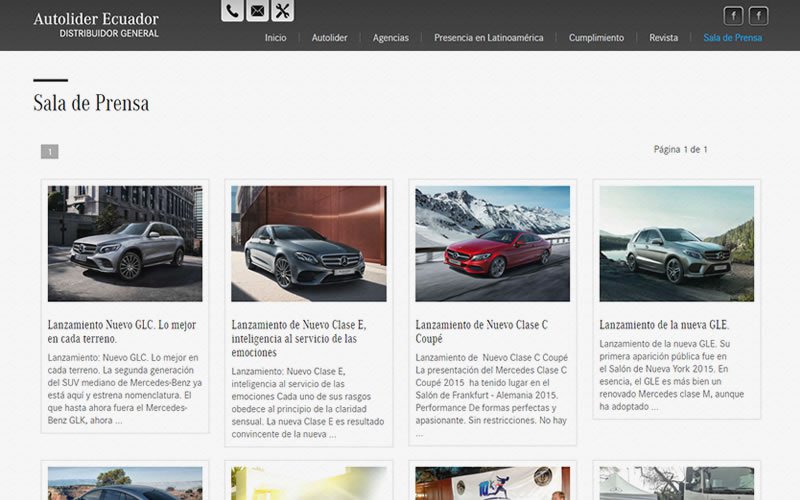Click the red Clase C Coupé photo
The width and height of the screenshot is (800, 500).
[492, 243]
